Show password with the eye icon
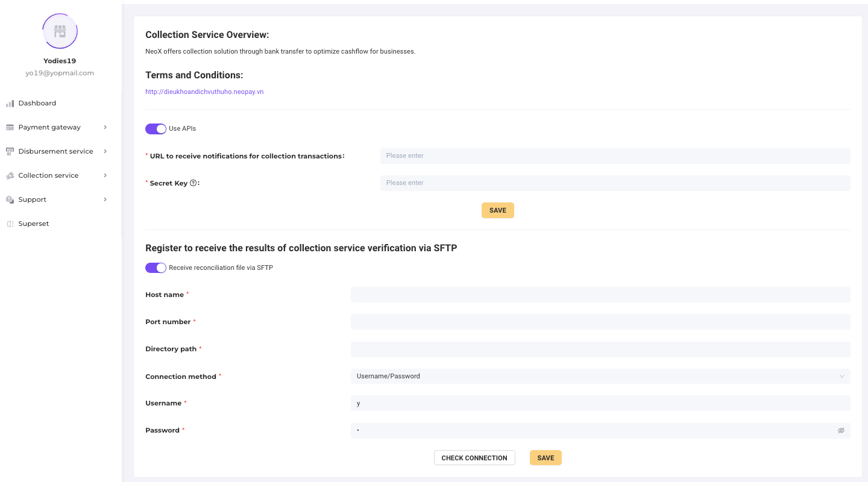Image resolution: width=868 pixels, height=482 pixels. pyautogui.click(x=841, y=431)
